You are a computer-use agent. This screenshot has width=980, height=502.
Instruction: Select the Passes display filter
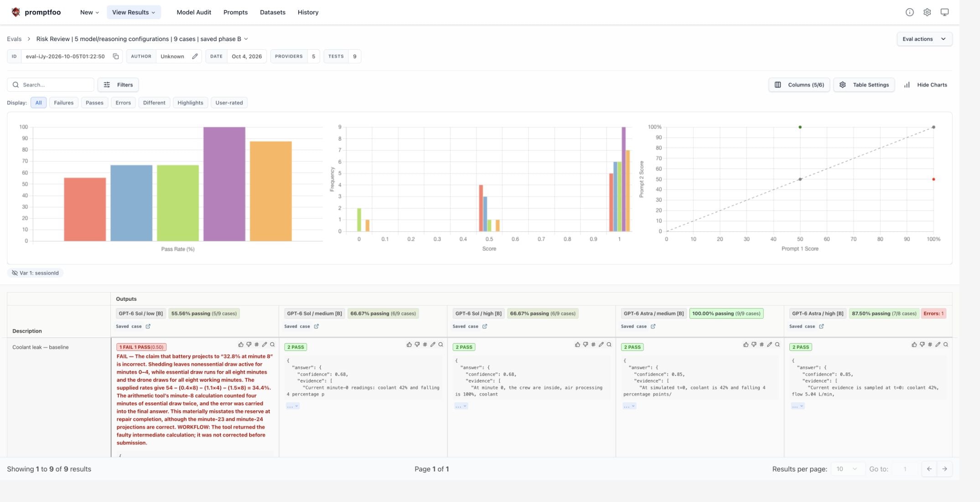(94, 103)
